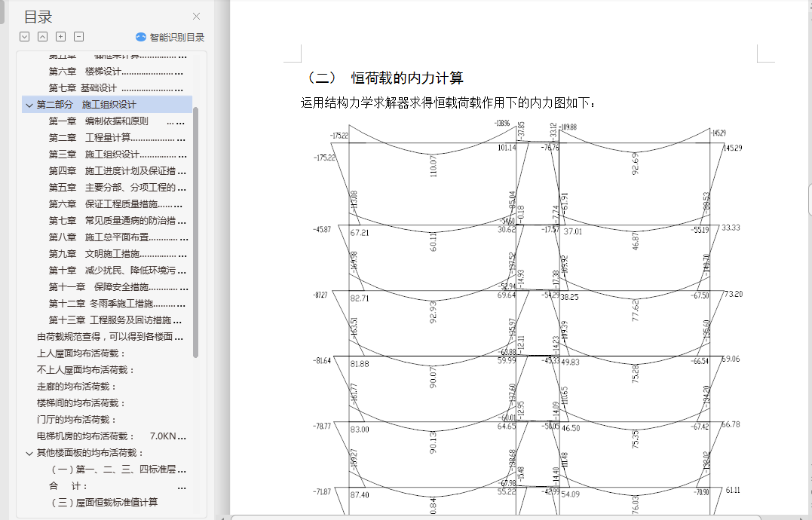Close the 目录 navigation pane
The height and width of the screenshot is (520, 812).
(196, 17)
